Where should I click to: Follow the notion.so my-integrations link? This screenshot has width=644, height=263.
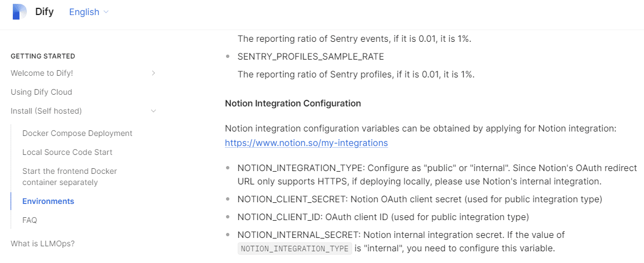tap(306, 143)
